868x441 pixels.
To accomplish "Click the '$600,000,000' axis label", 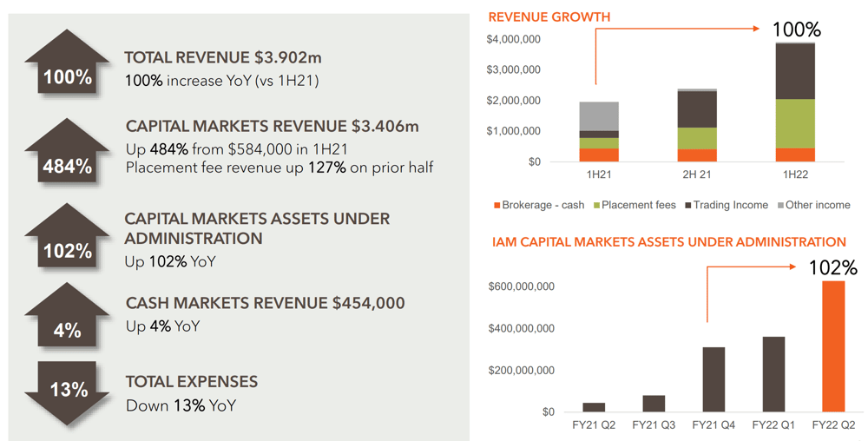I will point(521,286).
